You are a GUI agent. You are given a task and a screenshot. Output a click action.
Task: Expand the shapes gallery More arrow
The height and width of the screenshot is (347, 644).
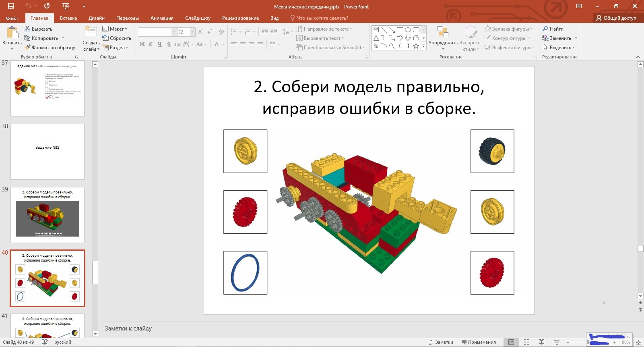point(423,47)
